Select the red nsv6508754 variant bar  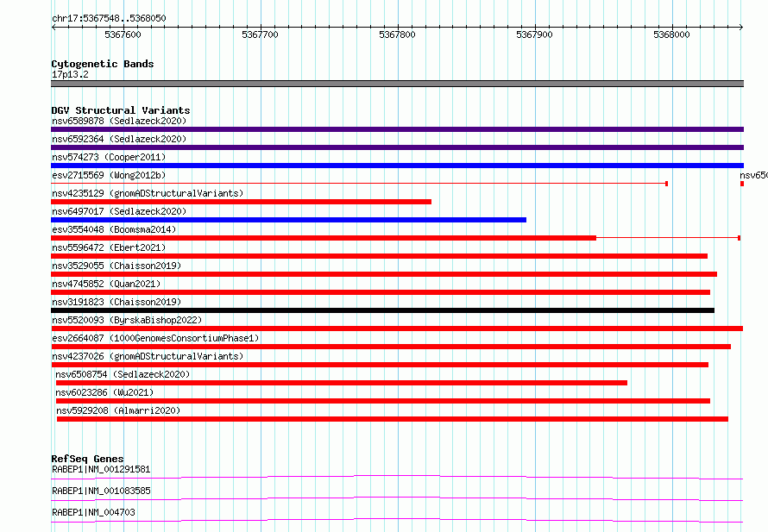[342, 383]
